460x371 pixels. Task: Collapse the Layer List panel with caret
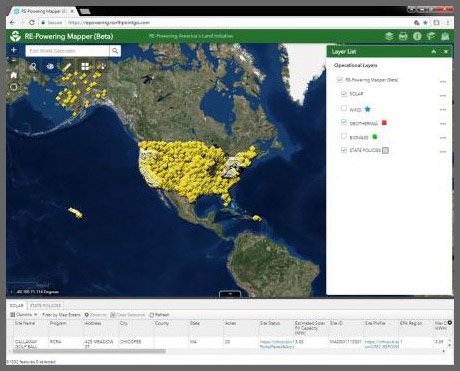tap(434, 52)
